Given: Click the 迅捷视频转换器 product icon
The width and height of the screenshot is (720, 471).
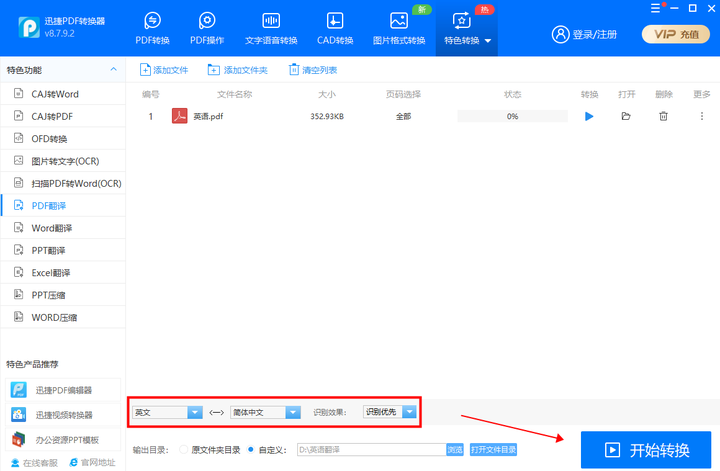Looking at the screenshot, I should coord(19,415).
